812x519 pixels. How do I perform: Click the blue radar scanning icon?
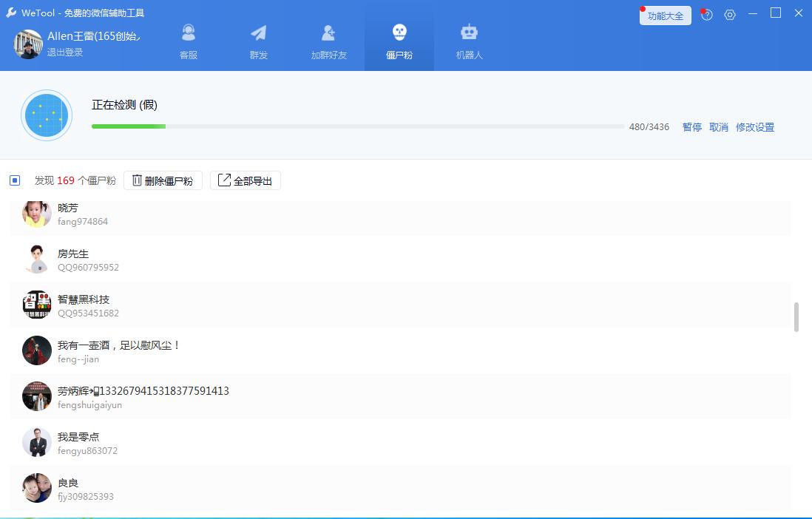[47, 115]
